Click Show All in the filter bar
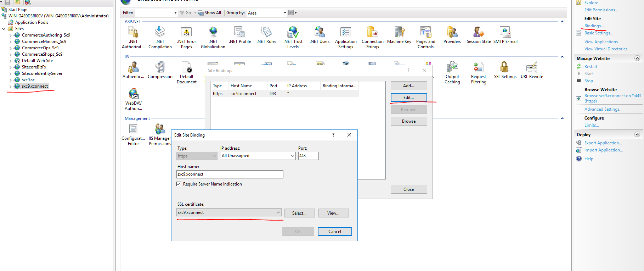644x271 pixels. [x=210, y=13]
